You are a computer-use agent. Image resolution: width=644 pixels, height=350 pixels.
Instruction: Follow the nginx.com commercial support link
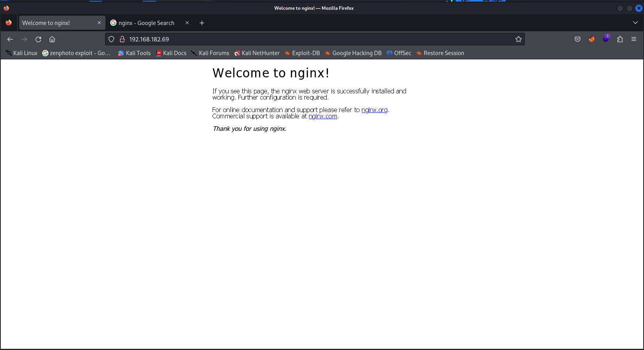click(323, 116)
